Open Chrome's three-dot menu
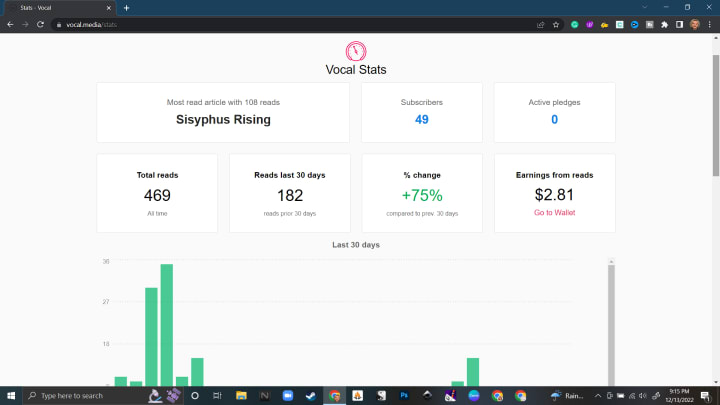The width and height of the screenshot is (720, 405). tap(710, 25)
